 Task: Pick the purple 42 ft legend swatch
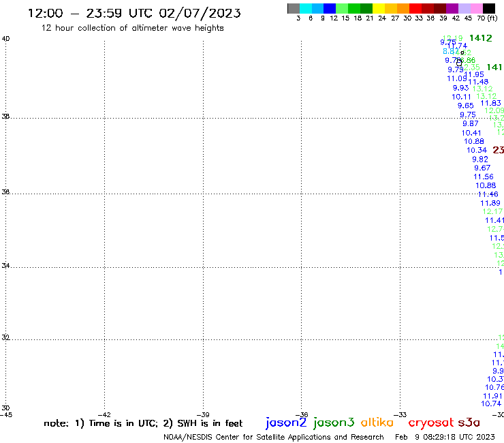click(x=452, y=9)
